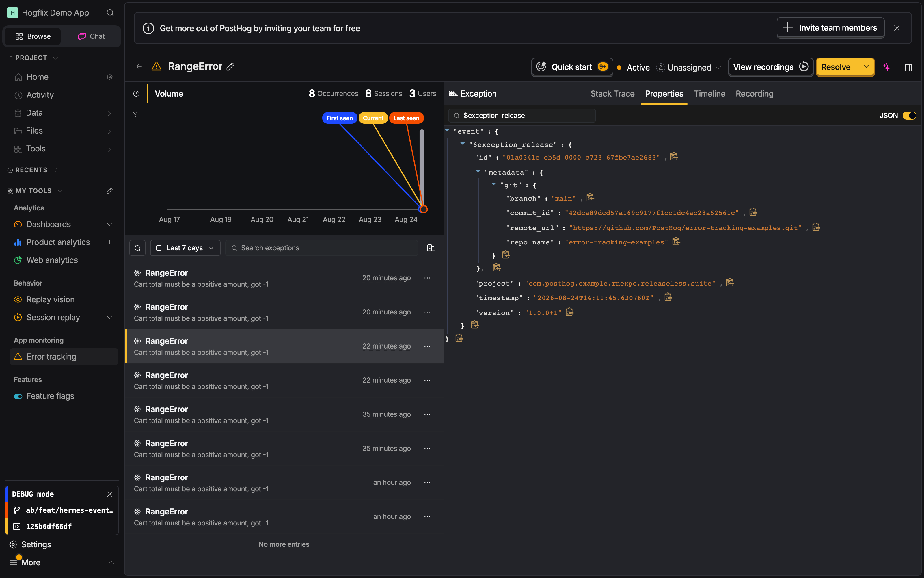The width and height of the screenshot is (924, 578).
Task: Copy the timestamp value
Action: click(x=668, y=297)
